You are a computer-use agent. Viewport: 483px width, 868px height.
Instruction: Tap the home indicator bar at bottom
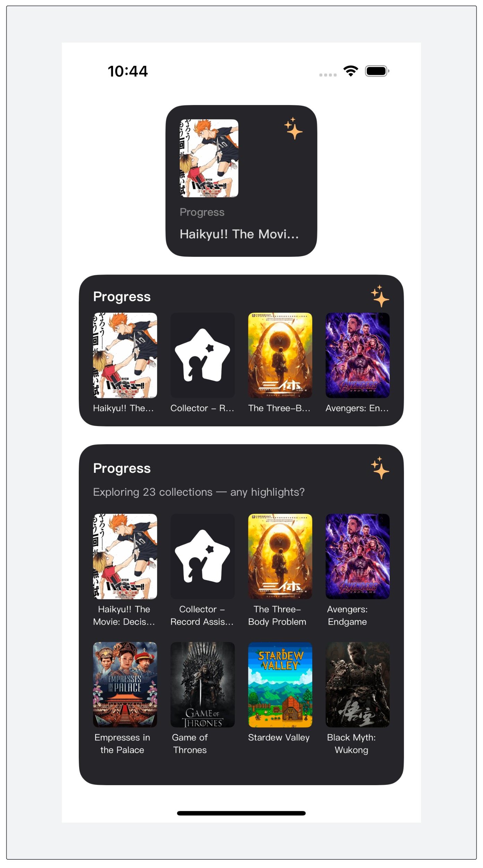241,813
